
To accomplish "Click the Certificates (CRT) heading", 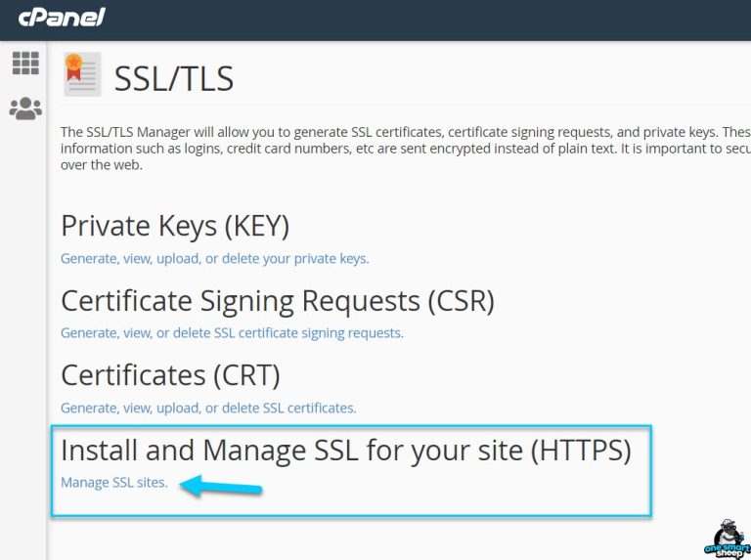I will click(x=170, y=374).
